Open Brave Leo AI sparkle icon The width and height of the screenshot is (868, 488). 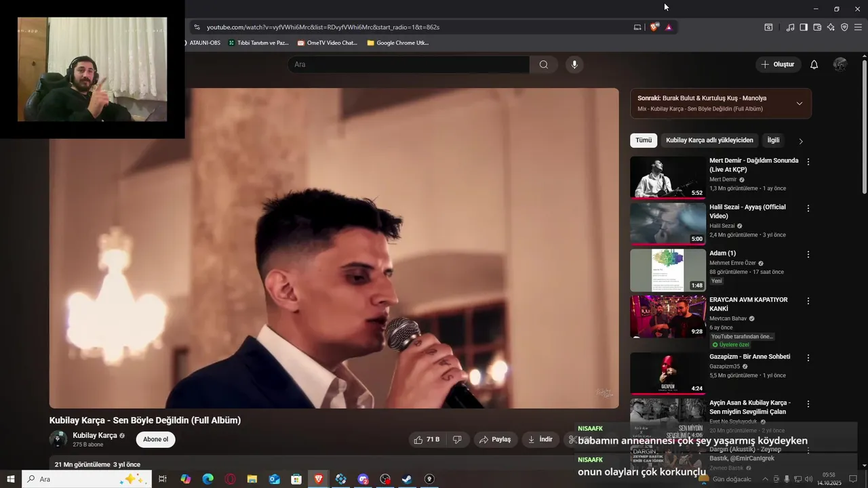[831, 27]
